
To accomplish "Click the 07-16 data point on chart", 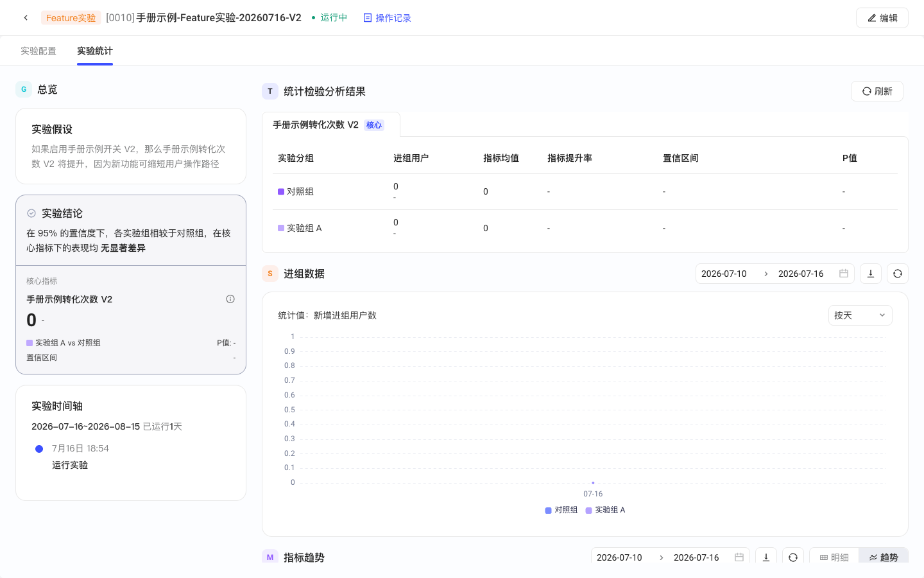I will click(x=593, y=482).
